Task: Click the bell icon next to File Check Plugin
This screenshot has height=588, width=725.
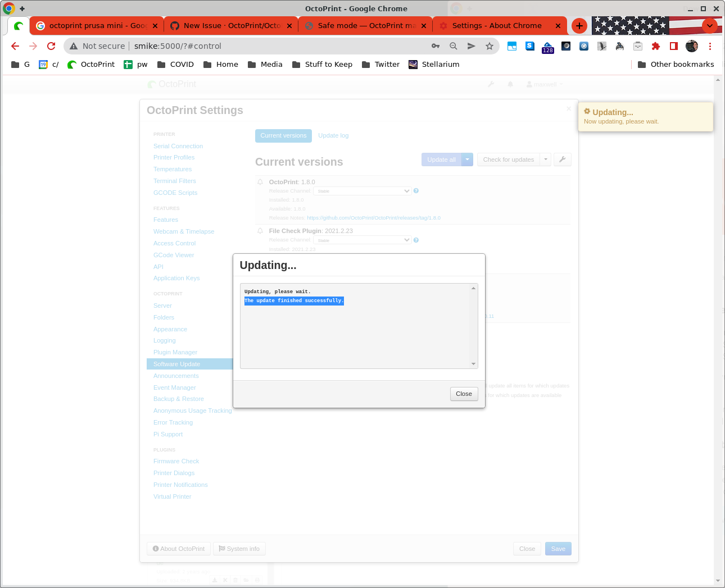Action: tap(260, 231)
